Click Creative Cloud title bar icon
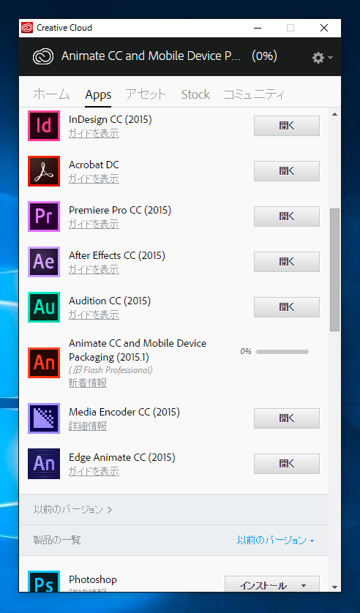This screenshot has height=613, width=360. (x=27, y=28)
